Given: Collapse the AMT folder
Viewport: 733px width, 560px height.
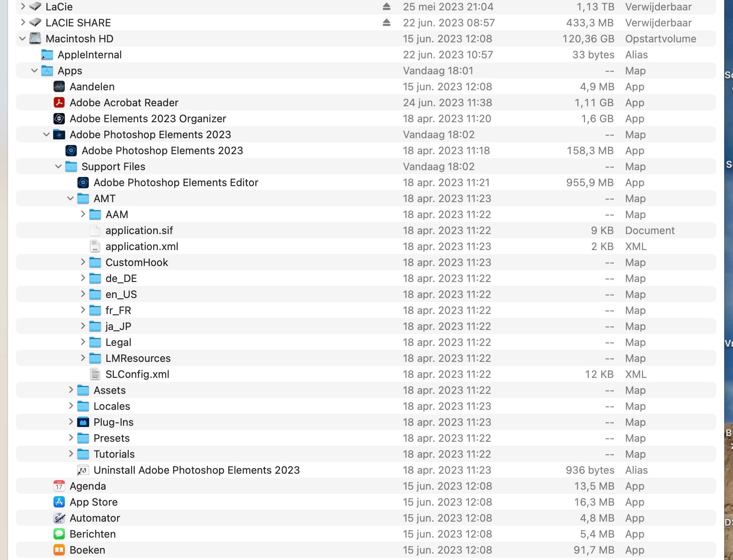Looking at the screenshot, I should [71, 199].
